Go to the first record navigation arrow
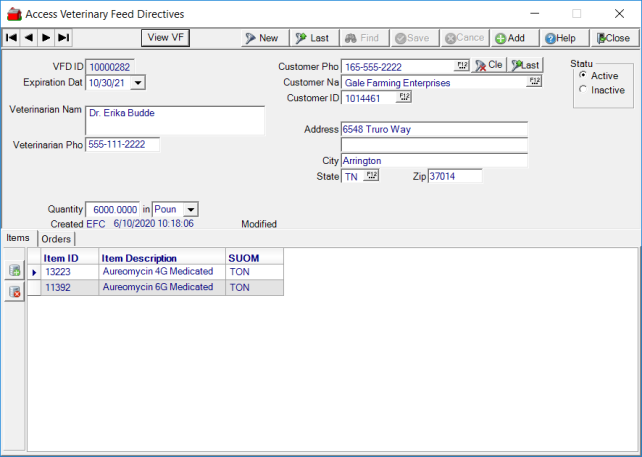The image size is (642, 457). pos(11,38)
